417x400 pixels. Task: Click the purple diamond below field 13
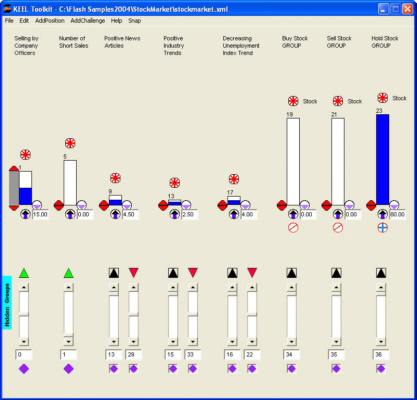pos(114,369)
